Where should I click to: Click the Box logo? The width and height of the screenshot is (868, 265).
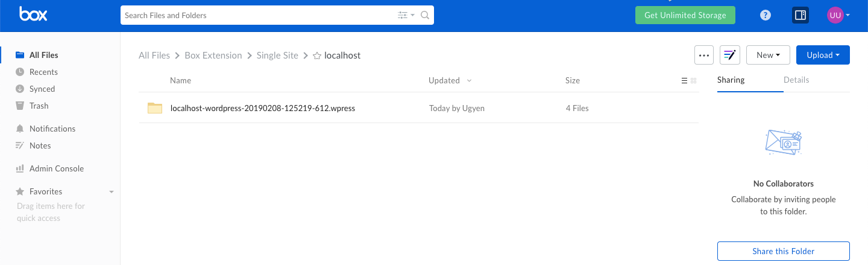coord(33,14)
